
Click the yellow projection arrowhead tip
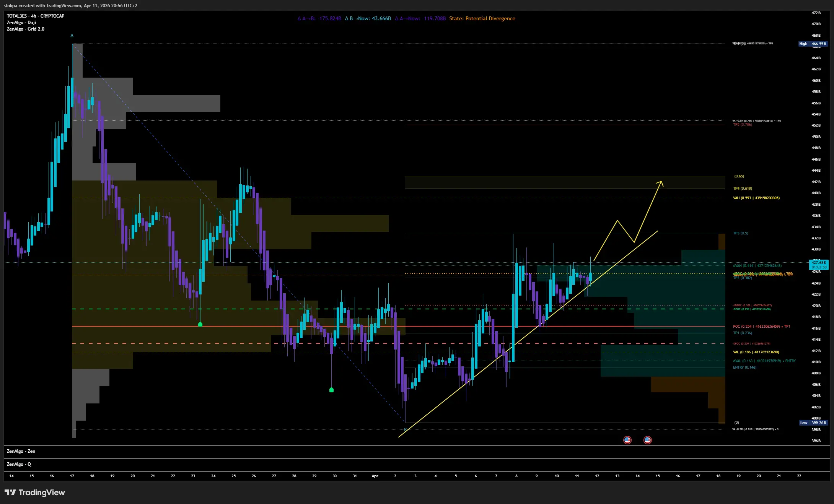click(661, 182)
